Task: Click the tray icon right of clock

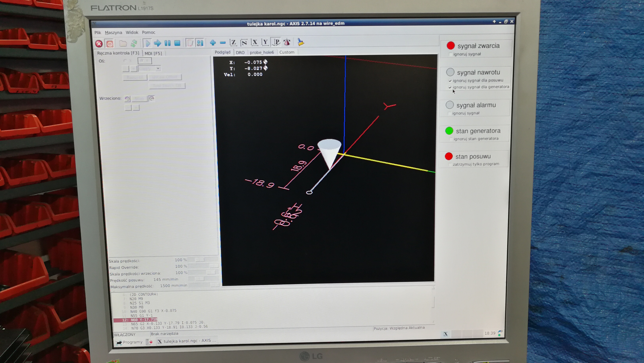Action: (x=500, y=333)
